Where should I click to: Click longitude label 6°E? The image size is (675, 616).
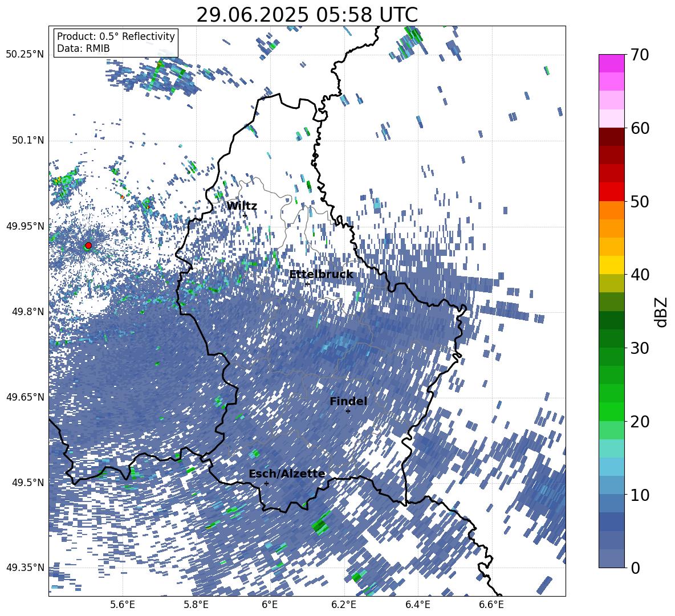pyautogui.click(x=270, y=605)
